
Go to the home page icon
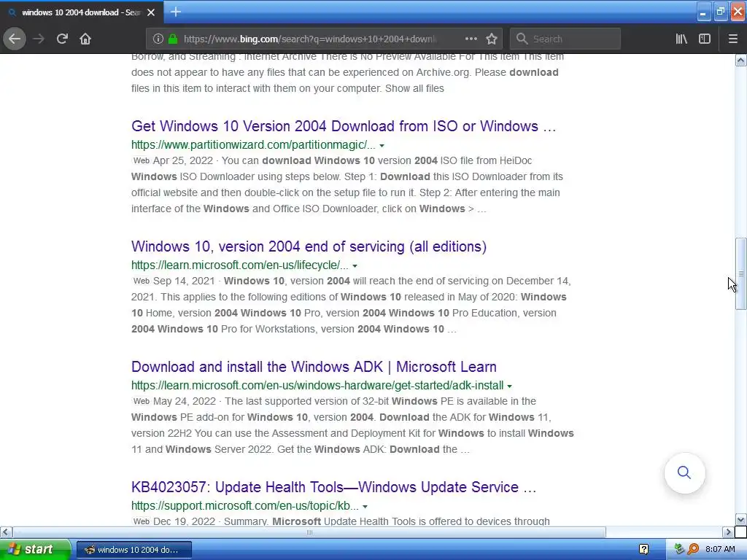85,39
